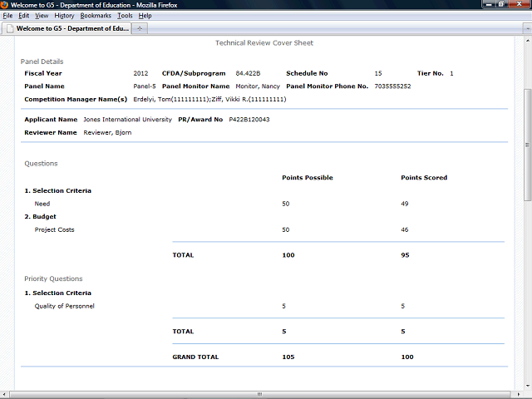Open the Tools menu
Viewport: 532px width, 399px height.
[x=125, y=16]
